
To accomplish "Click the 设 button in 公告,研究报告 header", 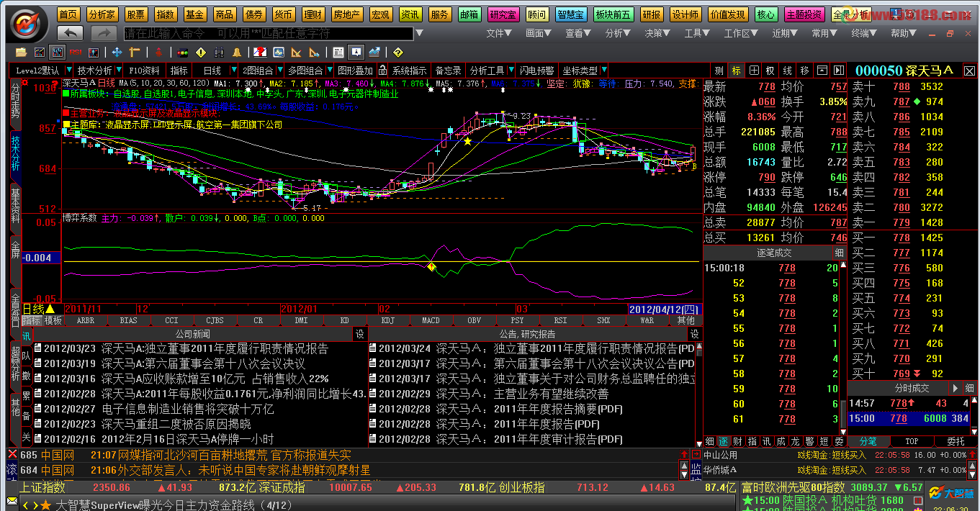I will pyautogui.click(x=695, y=334).
